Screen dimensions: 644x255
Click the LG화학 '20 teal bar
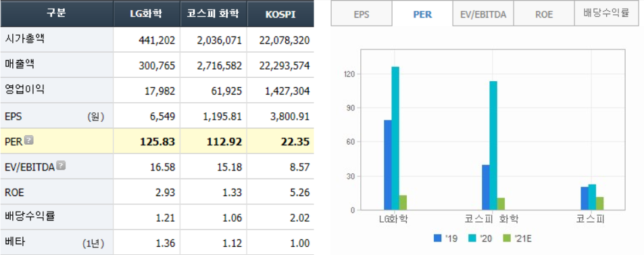pyautogui.click(x=395, y=138)
